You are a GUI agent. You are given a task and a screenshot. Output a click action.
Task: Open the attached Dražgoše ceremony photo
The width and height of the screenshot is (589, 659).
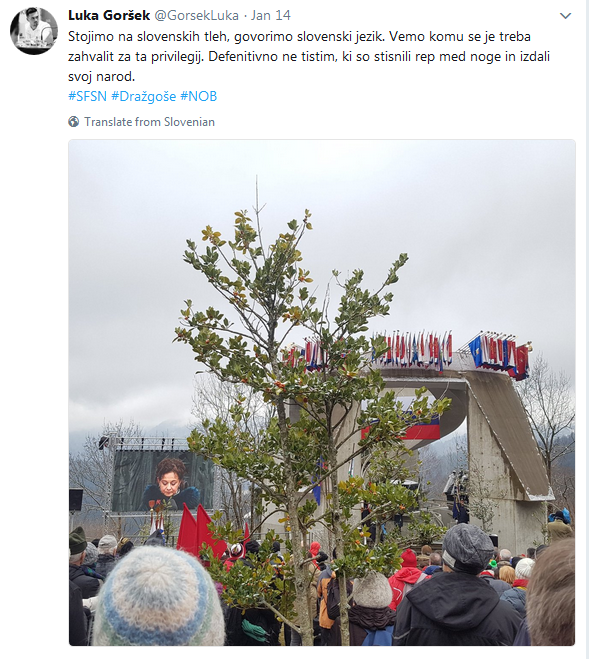[x=322, y=393]
